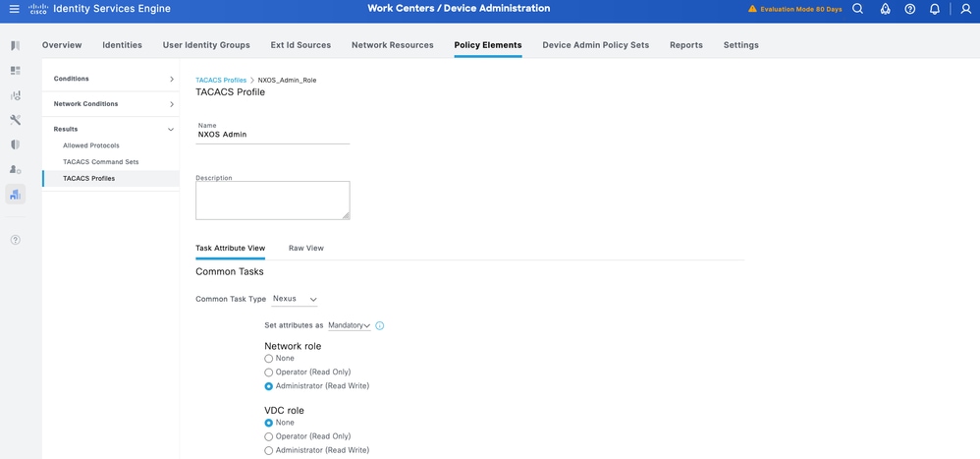Viewport: 980px width, 459px height.
Task: Open TACACS Command Sets in Results
Action: click(x=100, y=162)
